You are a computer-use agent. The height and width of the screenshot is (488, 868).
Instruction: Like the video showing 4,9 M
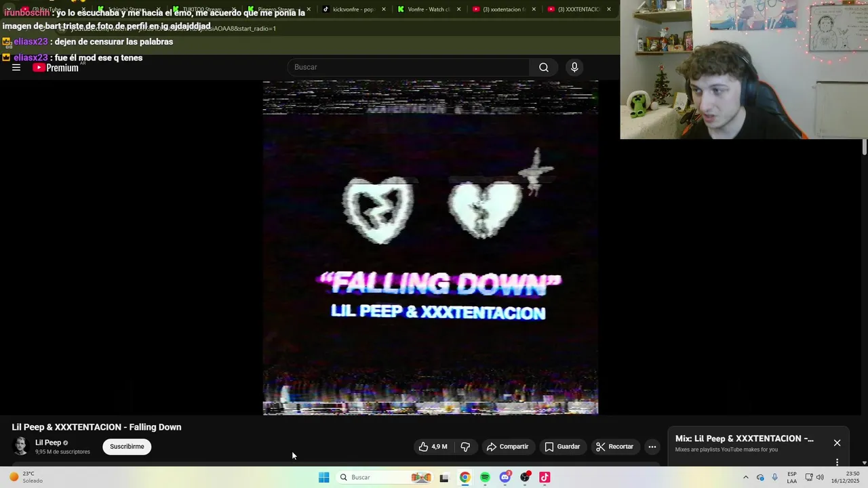point(433,447)
